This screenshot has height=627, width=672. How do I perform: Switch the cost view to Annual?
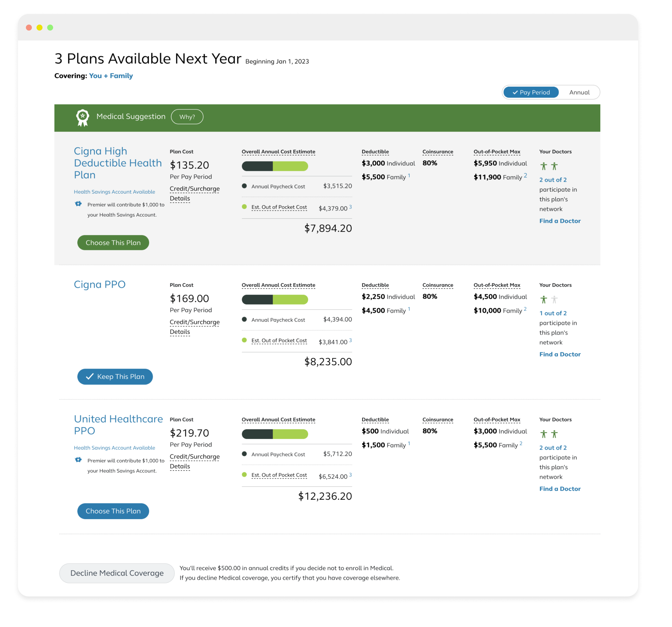(579, 92)
